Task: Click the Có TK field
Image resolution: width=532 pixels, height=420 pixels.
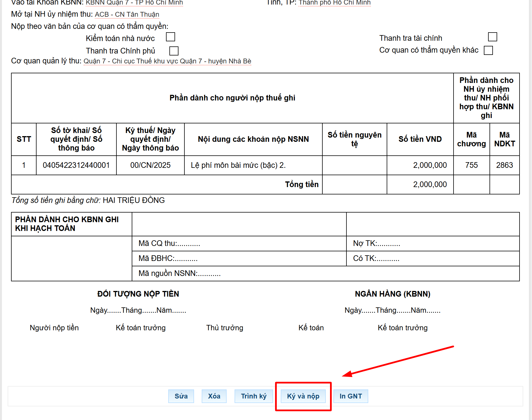Action: click(x=433, y=258)
